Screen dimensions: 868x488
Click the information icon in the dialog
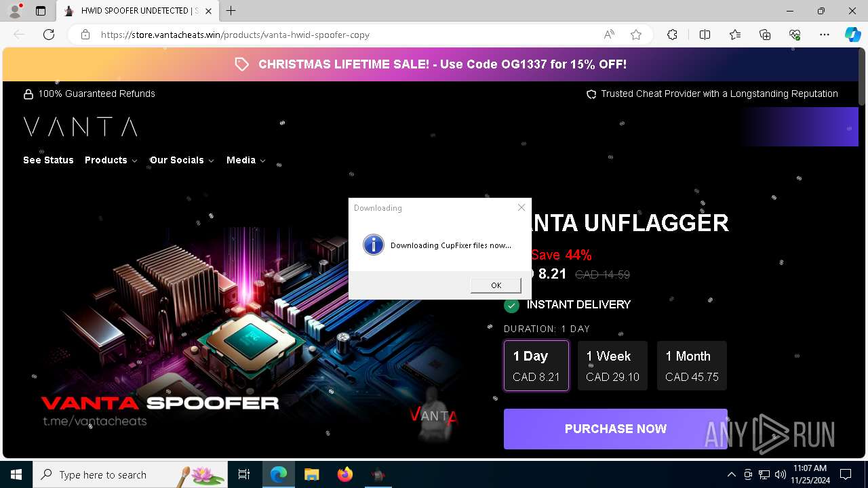tap(374, 245)
